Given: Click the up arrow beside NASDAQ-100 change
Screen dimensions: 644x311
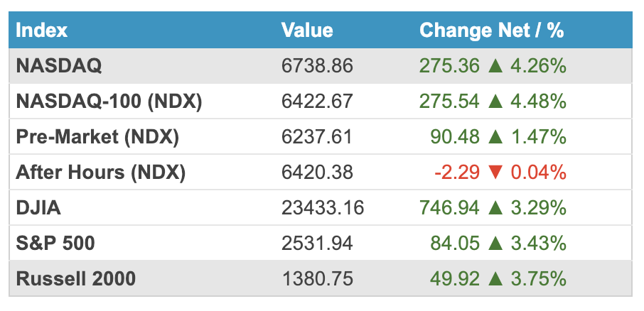Looking at the screenshot, I should click(x=494, y=102).
